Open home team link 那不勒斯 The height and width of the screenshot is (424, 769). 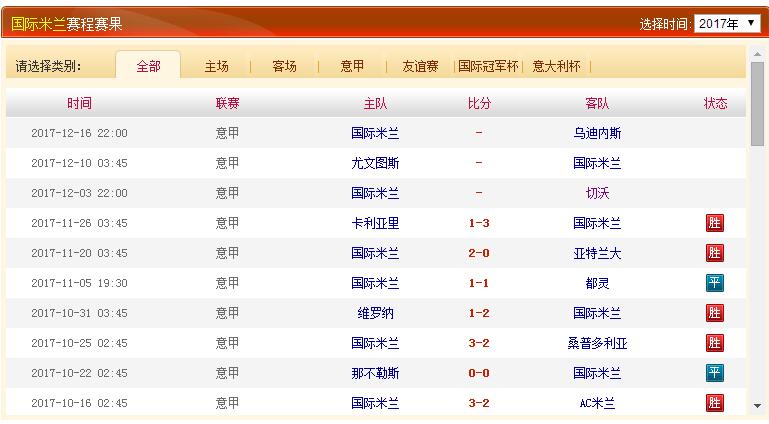click(x=375, y=373)
